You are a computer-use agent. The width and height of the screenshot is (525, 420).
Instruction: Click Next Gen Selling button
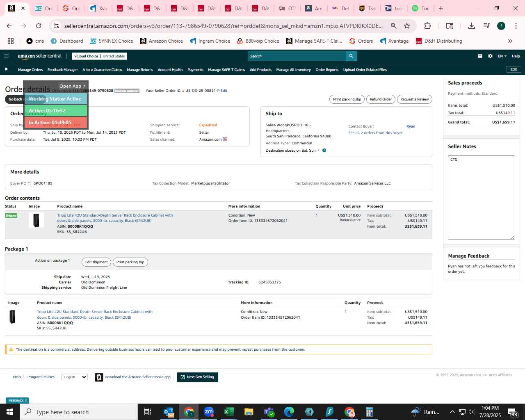[x=197, y=377]
